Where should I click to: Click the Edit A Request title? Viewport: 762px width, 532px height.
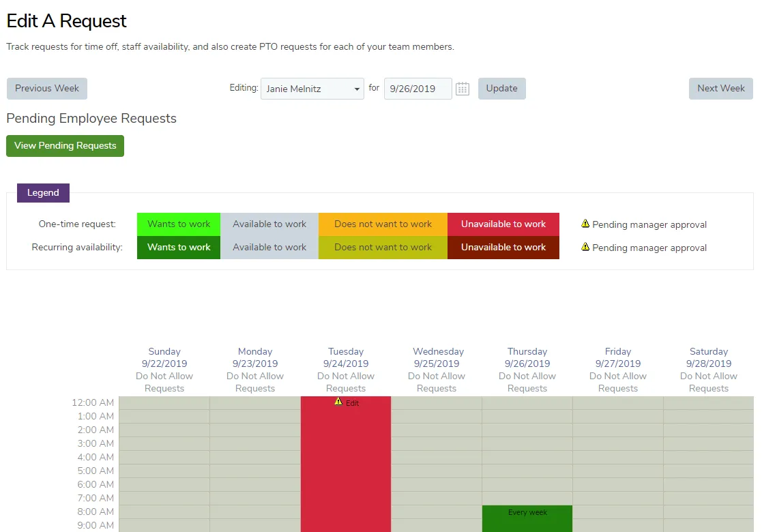pyautogui.click(x=66, y=21)
